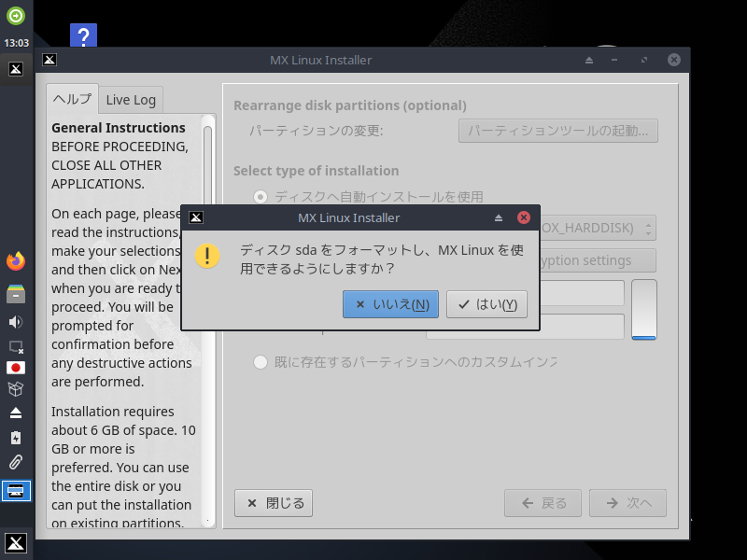747x560 pixels.
Task: Click the highlighted workspace switcher icon
Action: (x=16, y=491)
